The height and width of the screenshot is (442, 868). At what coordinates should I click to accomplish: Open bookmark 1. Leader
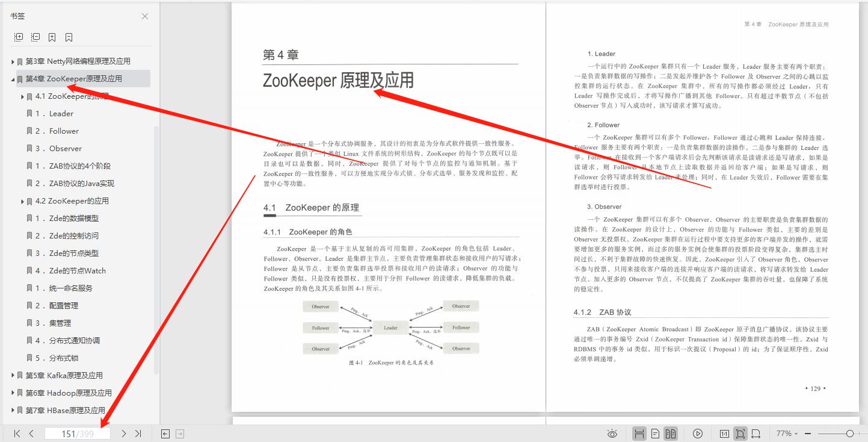pyautogui.click(x=54, y=114)
